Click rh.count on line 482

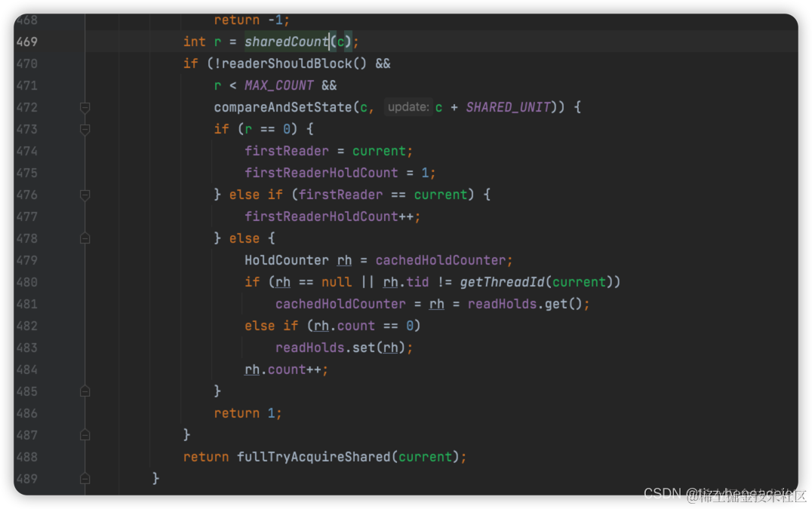point(344,326)
